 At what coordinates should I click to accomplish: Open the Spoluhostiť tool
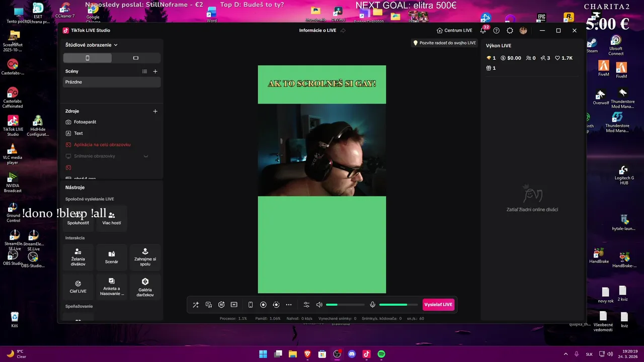78,218
